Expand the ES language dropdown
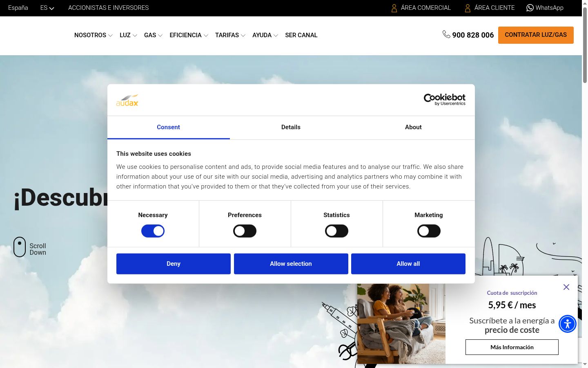 click(47, 8)
